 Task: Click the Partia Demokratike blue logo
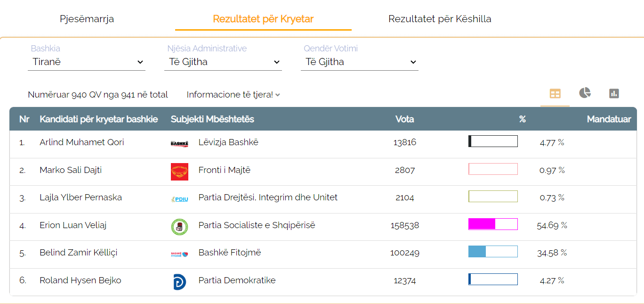click(x=179, y=281)
